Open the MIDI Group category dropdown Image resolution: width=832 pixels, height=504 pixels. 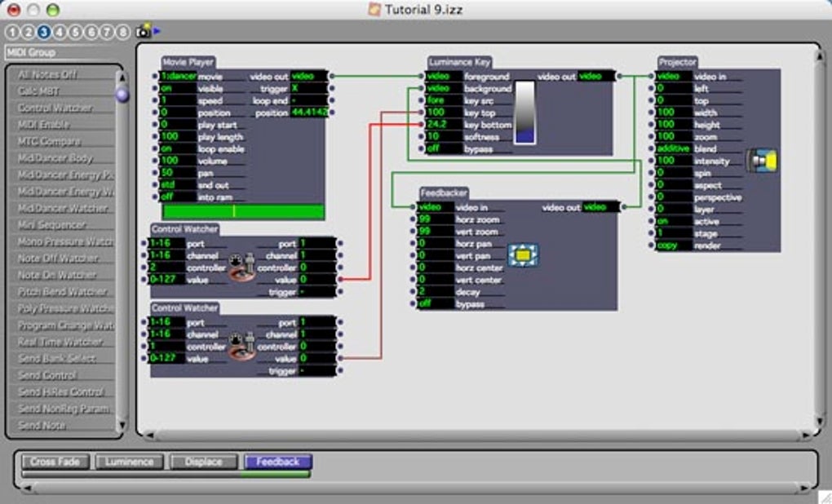[x=66, y=52]
